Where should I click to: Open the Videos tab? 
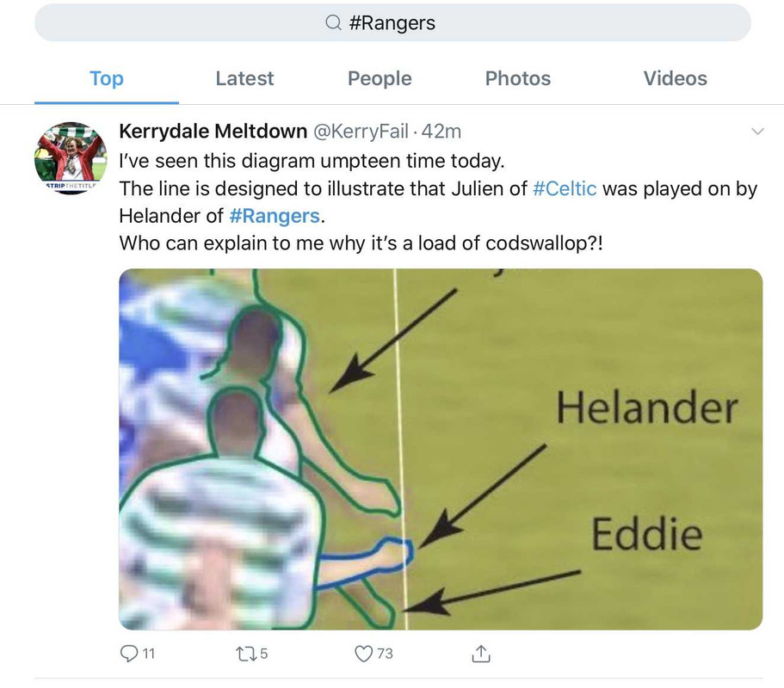(x=676, y=78)
